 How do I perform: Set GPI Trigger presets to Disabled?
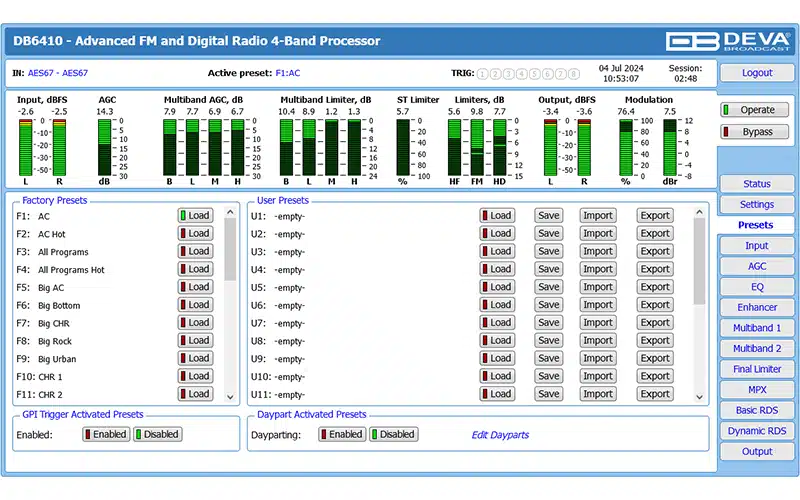point(158,434)
